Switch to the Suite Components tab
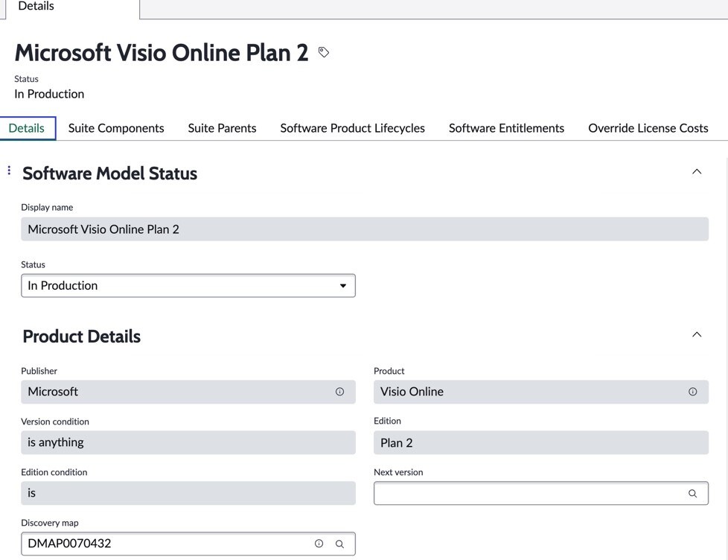This screenshot has width=728, height=560. click(115, 127)
